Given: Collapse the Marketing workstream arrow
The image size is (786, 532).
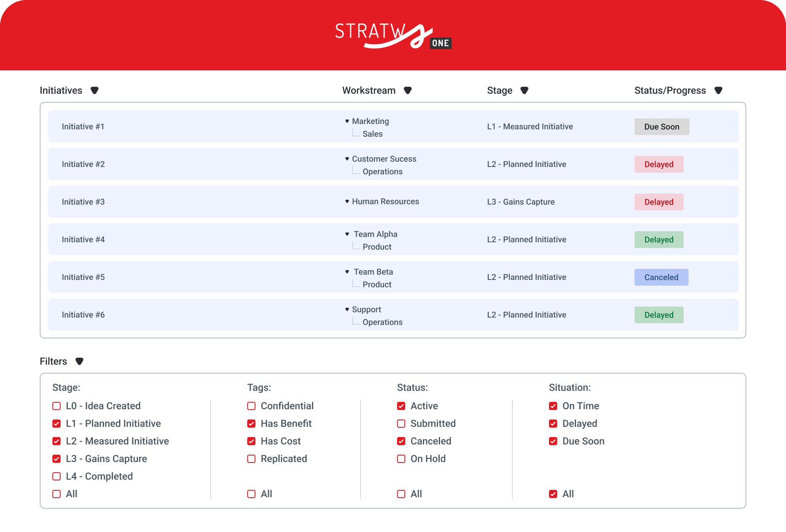Looking at the screenshot, I should (x=347, y=121).
